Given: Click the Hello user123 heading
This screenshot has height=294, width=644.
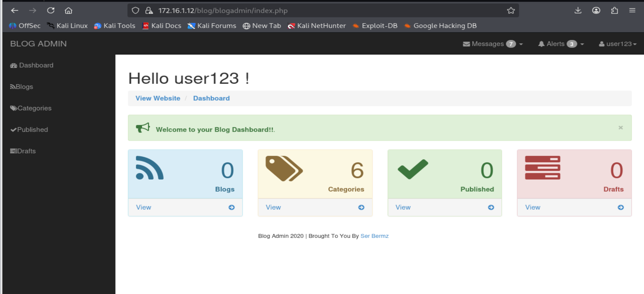Looking at the screenshot, I should (x=189, y=78).
